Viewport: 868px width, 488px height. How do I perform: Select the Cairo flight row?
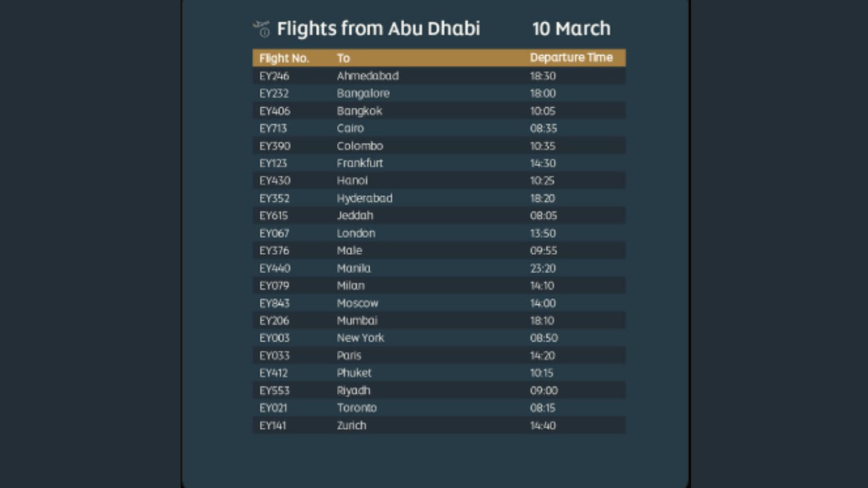[x=438, y=128]
